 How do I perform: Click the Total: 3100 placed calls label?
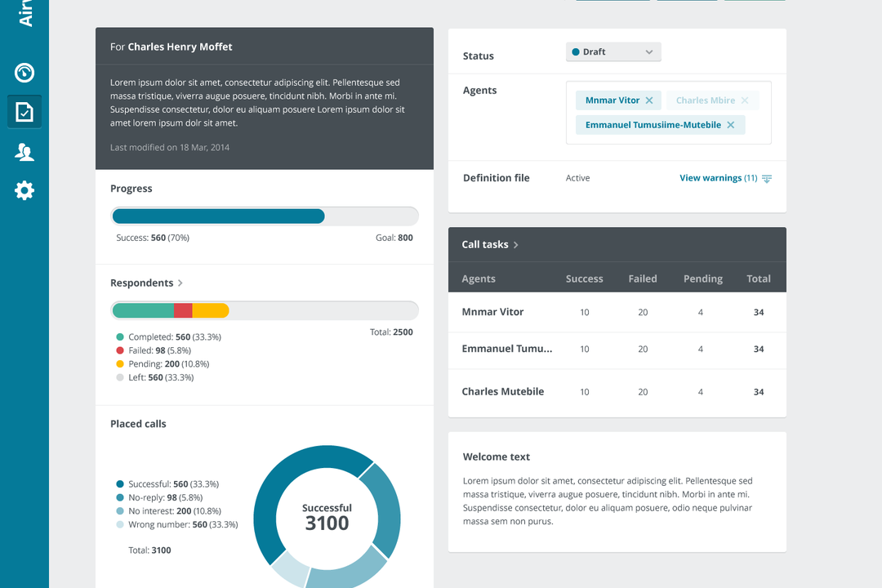(x=149, y=550)
